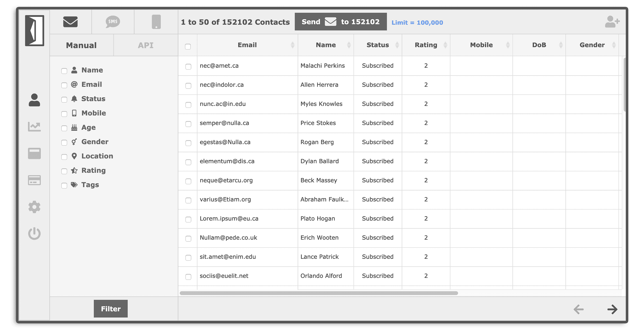Screen dimensions: 644x330
Task: Click the power logout icon
Action: coord(34,233)
